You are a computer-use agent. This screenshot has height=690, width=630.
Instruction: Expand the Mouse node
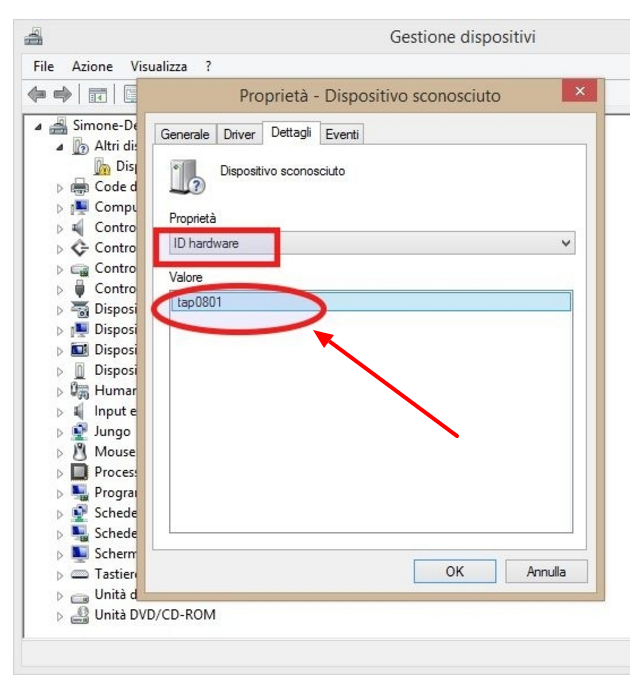click(x=60, y=453)
